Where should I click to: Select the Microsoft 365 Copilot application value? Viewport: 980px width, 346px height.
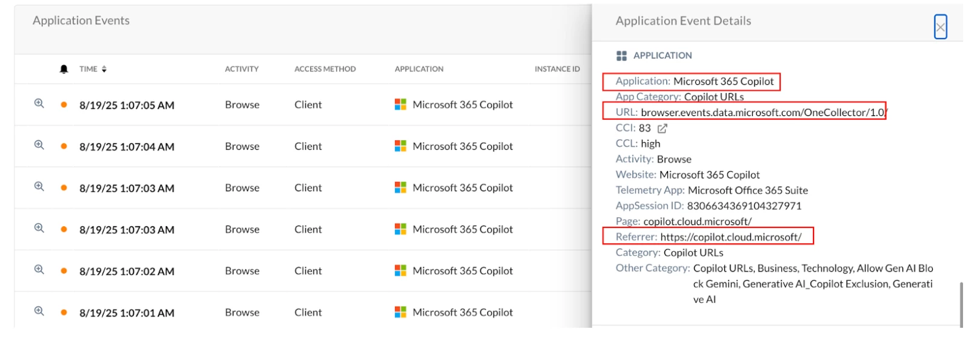723,81
